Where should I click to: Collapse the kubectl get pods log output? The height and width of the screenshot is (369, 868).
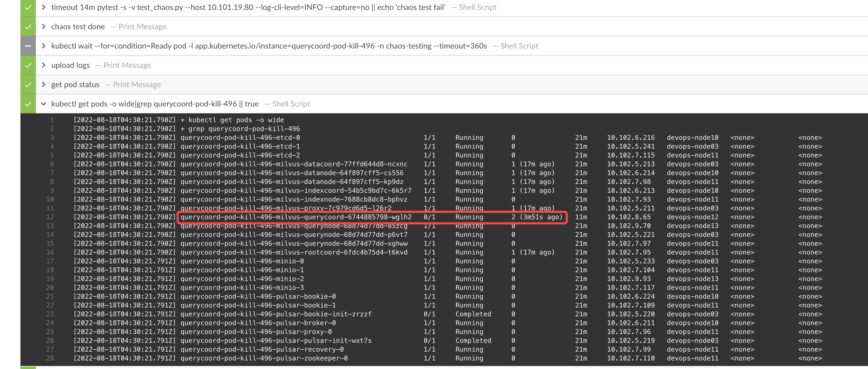point(44,104)
